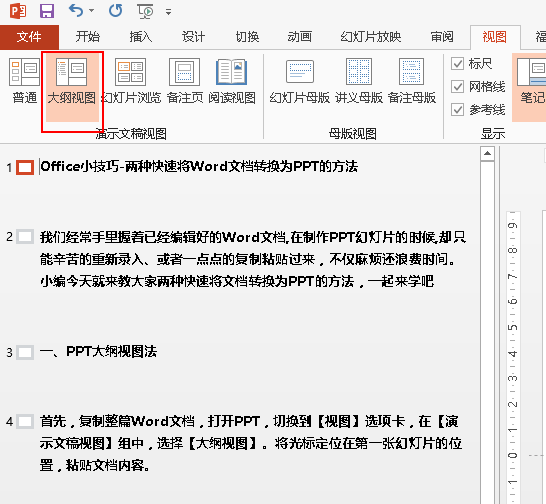Image resolution: width=546 pixels, height=504 pixels.
Task: Open the undo history dropdown arrow
Action: click(x=92, y=11)
